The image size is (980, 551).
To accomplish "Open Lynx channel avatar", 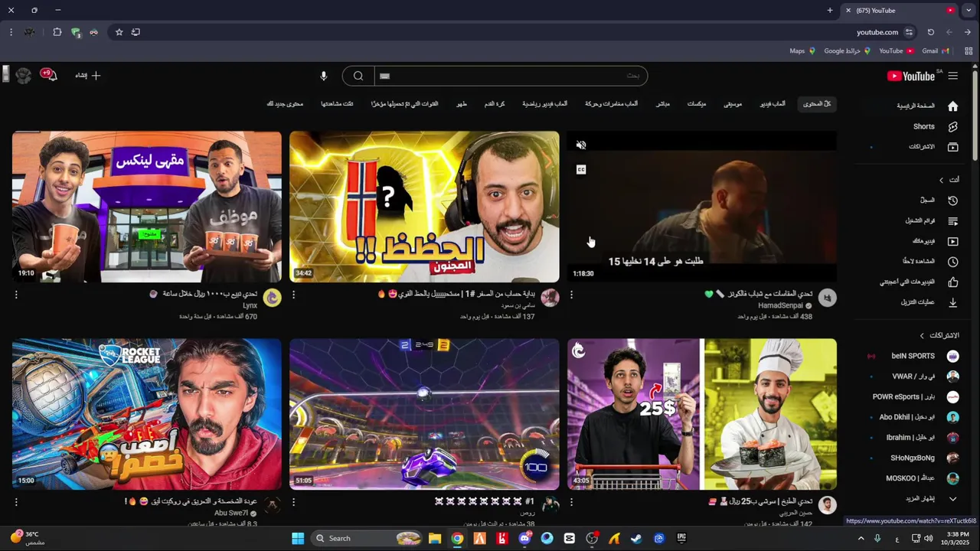I will (272, 298).
